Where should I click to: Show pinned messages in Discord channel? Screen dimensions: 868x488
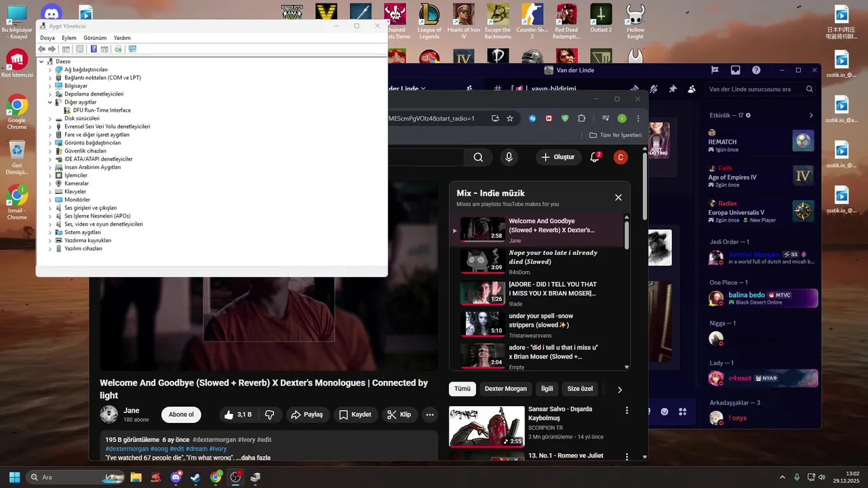pos(673,89)
